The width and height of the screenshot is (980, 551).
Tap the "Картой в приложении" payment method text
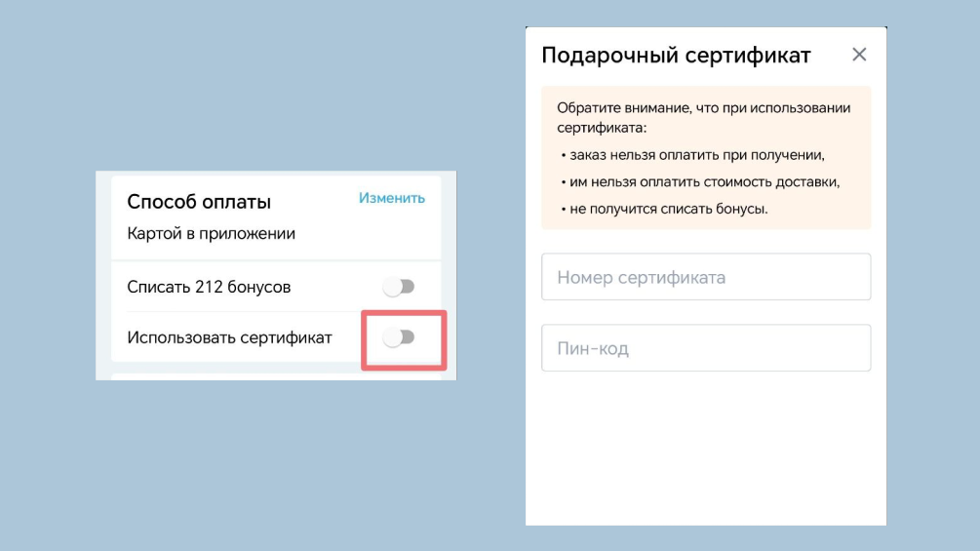(x=211, y=234)
